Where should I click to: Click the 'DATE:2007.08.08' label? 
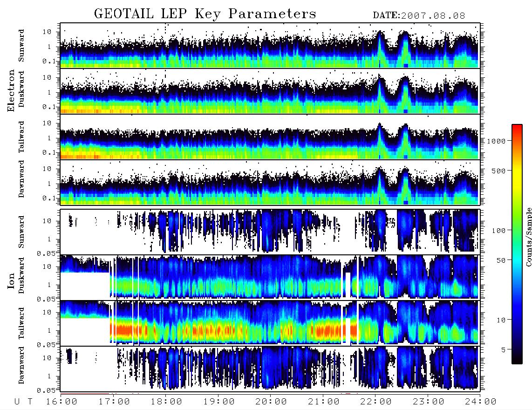[419, 16]
